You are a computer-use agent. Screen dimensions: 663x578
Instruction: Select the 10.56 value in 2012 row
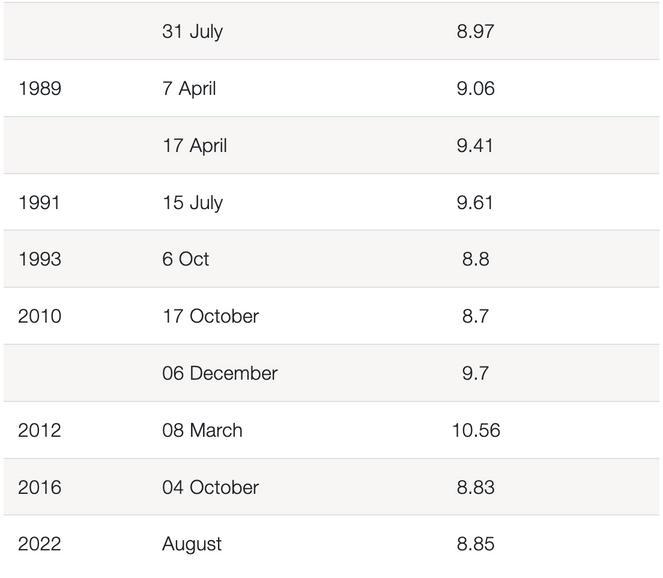[476, 430]
